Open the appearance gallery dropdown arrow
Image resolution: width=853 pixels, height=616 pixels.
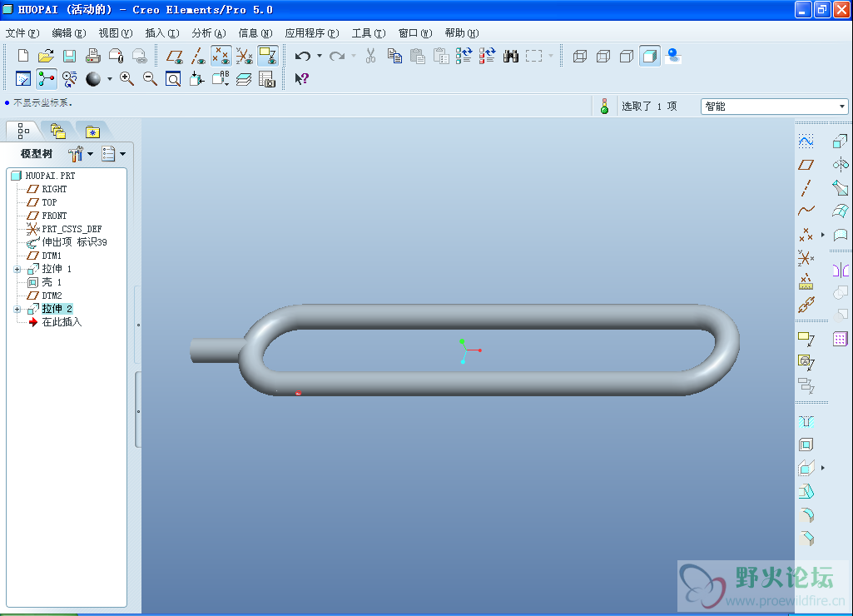click(109, 79)
